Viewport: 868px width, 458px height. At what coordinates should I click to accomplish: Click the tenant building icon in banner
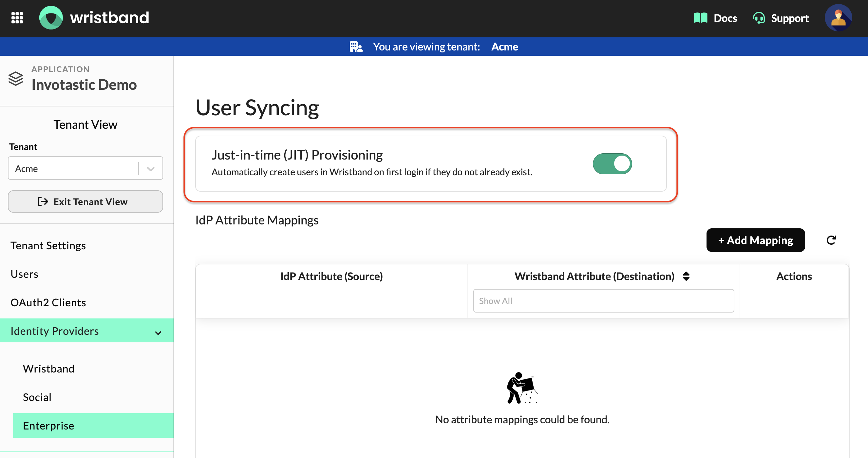pyautogui.click(x=356, y=47)
